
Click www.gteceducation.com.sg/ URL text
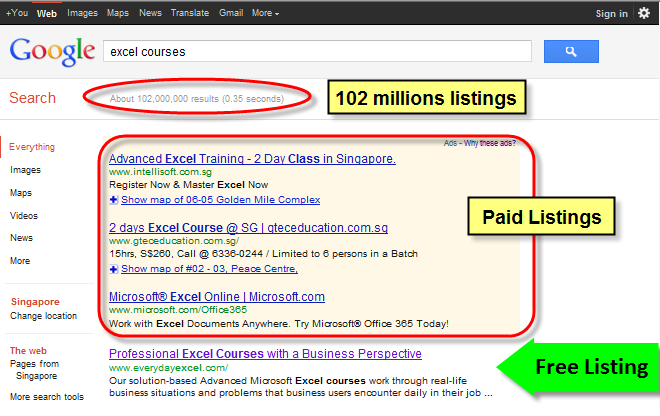tap(174, 241)
